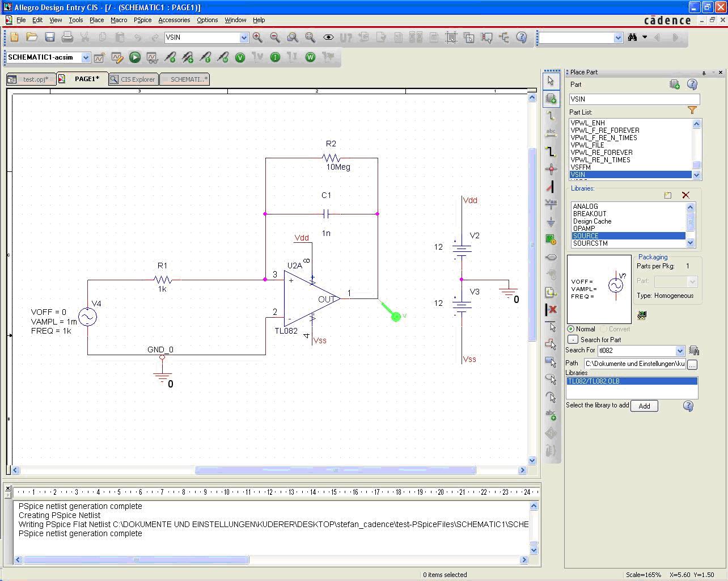Click the new simulation profile icon

click(99, 57)
